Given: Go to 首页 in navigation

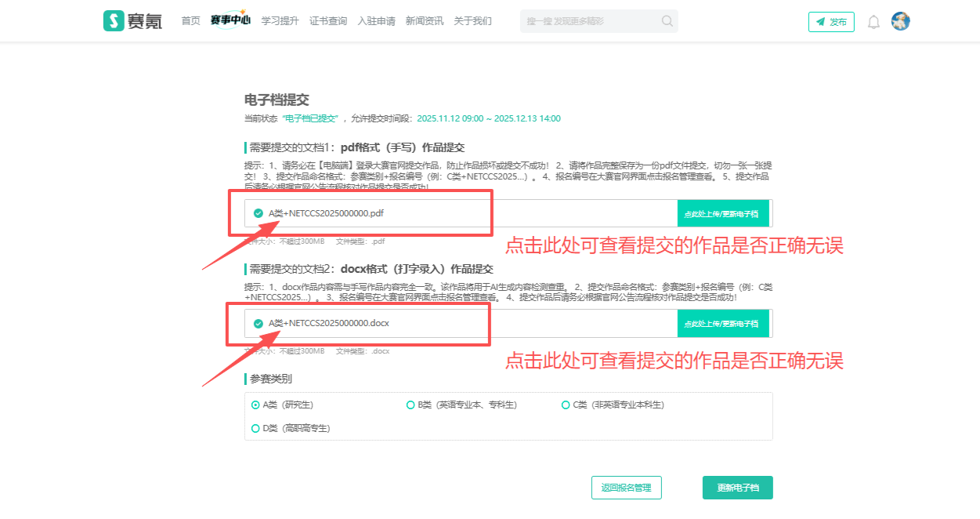Looking at the screenshot, I should (x=190, y=21).
